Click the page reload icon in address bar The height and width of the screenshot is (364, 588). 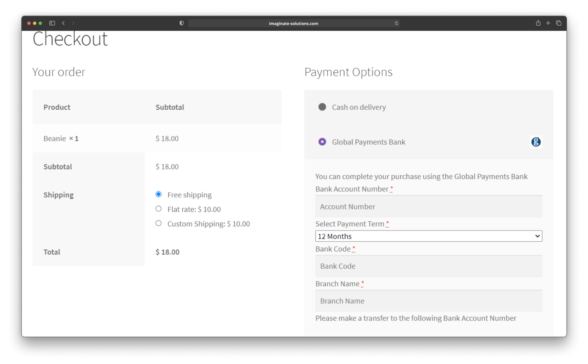click(396, 23)
